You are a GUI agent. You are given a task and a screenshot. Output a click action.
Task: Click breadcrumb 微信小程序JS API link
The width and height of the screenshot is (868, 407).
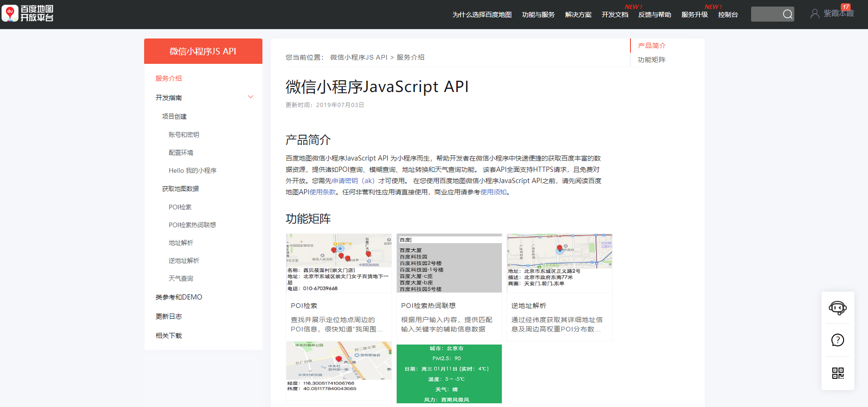(359, 57)
